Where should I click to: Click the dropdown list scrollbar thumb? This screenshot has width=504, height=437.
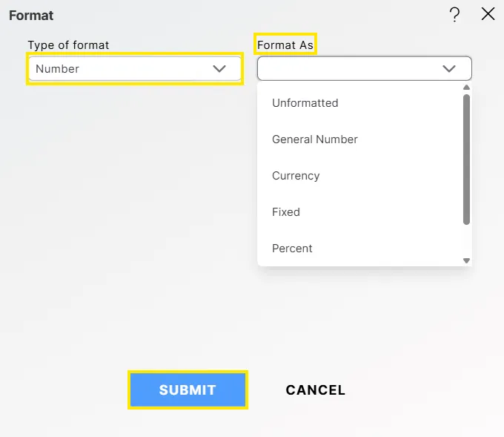pos(466,160)
